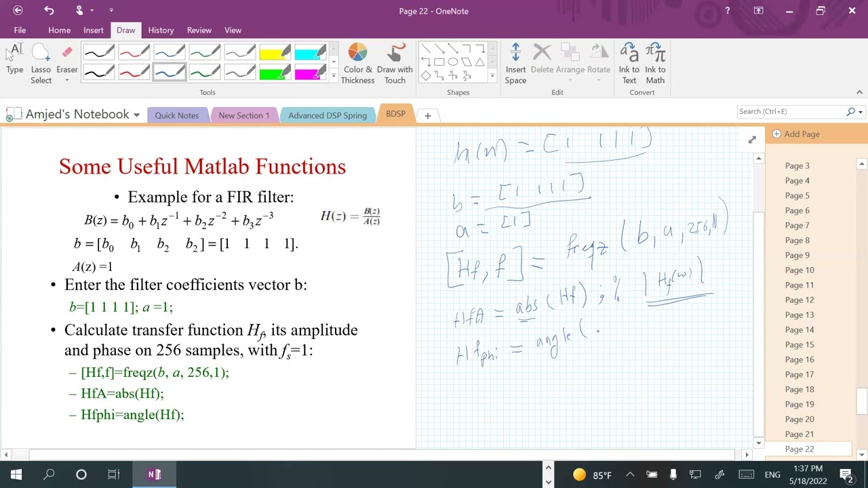Open Customize Quick Access Toolbar arrow
Viewport: 868px width, 488px height.
tap(111, 10)
